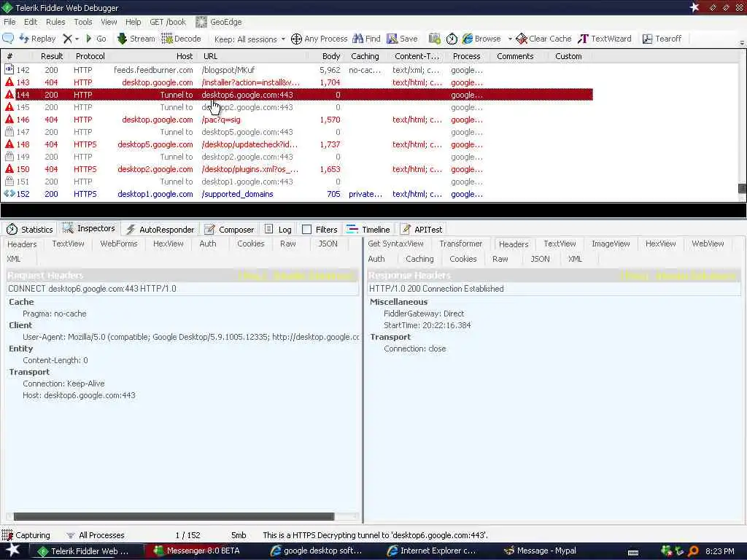Click the session list vertical scrollbar thumb

coord(742,189)
